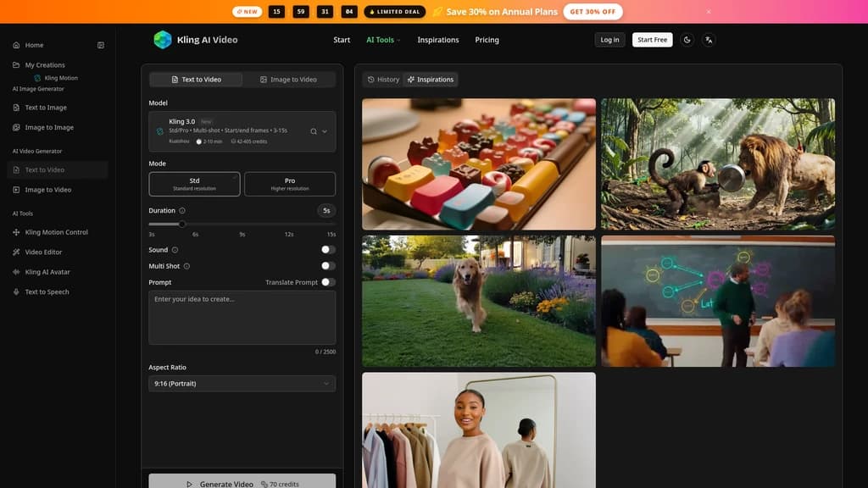Open Pricing in top navigation

487,40
